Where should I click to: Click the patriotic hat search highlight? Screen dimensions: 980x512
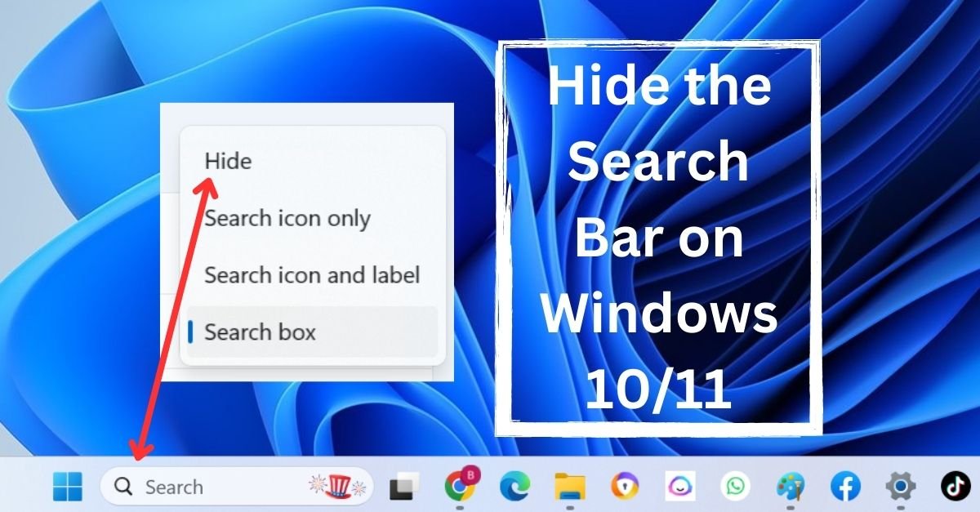pyautogui.click(x=336, y=487)
